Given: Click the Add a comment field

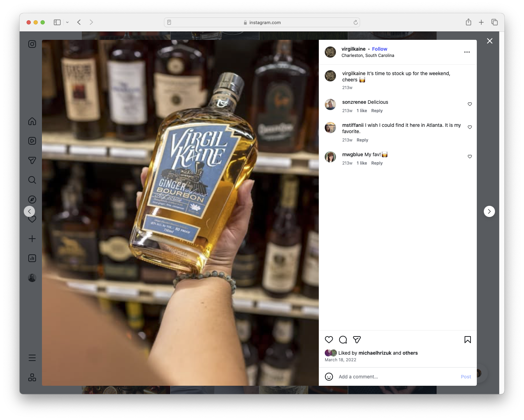Looking at the screenshot, I should 385,377.
